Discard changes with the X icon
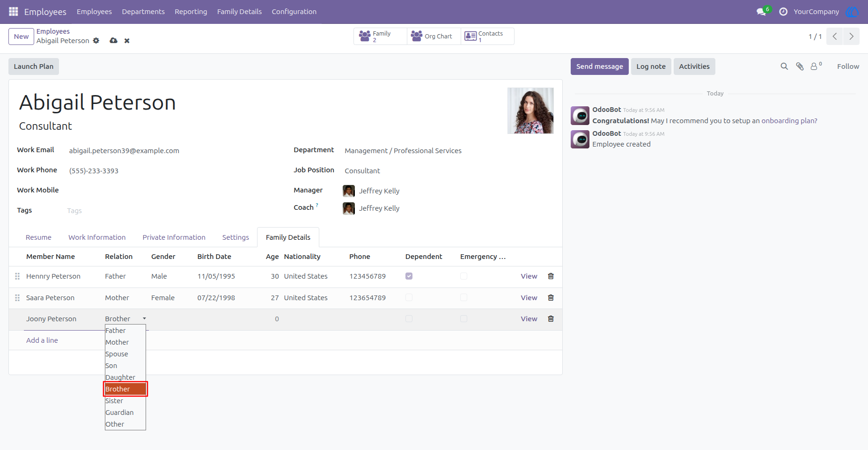The width and height of the screenshot is (868, 450). (127, 41)
